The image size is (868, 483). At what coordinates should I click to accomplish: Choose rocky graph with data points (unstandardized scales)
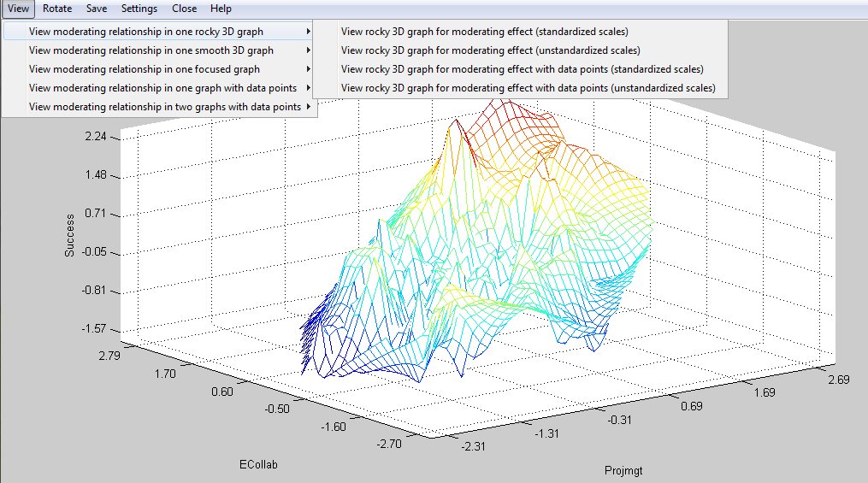[528, 88]
